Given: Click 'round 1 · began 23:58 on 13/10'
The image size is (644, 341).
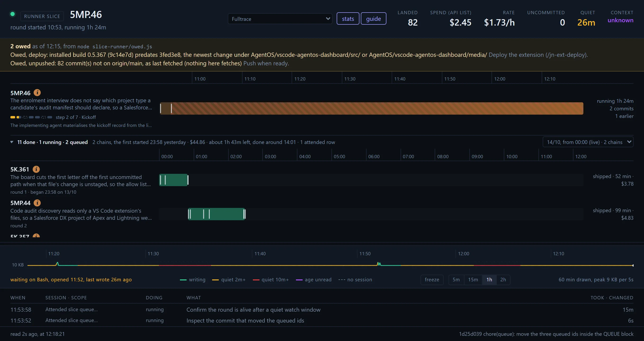Looking at the screenshot, I should [x=43, y=192].
